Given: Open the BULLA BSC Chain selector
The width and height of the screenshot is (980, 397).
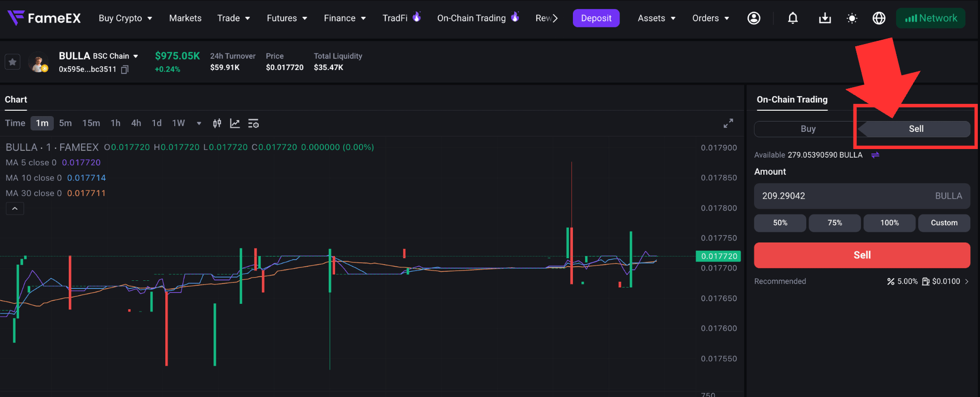Looking at the screenshot, I should point(98,56).
